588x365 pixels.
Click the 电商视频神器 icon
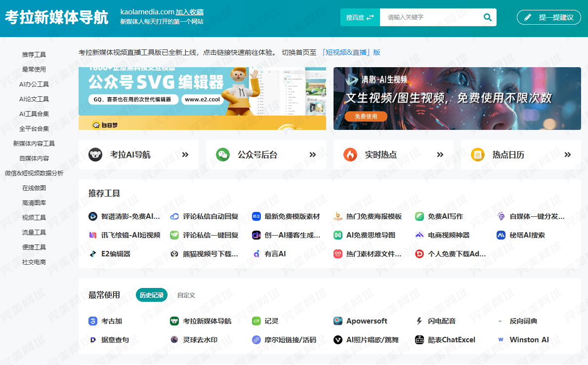420,235
